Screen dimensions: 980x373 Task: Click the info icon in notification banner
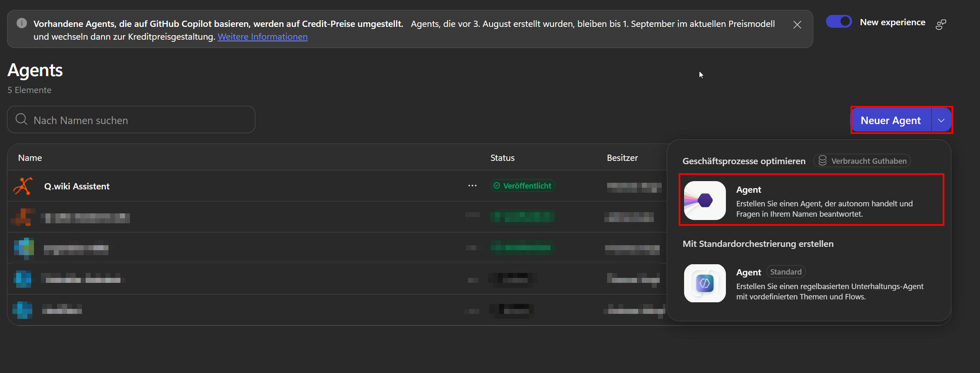tap(22, 23)
